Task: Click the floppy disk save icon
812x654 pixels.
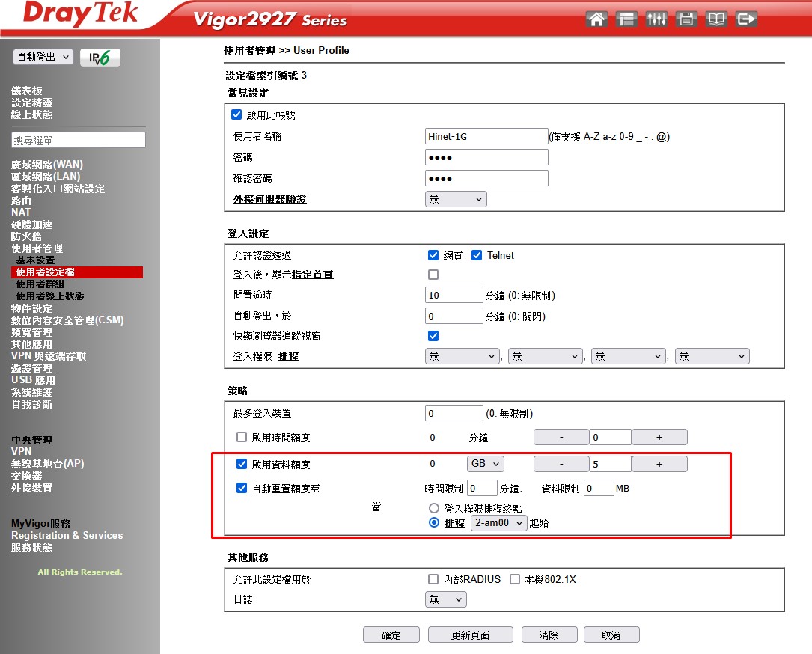Action: (686, 19)
